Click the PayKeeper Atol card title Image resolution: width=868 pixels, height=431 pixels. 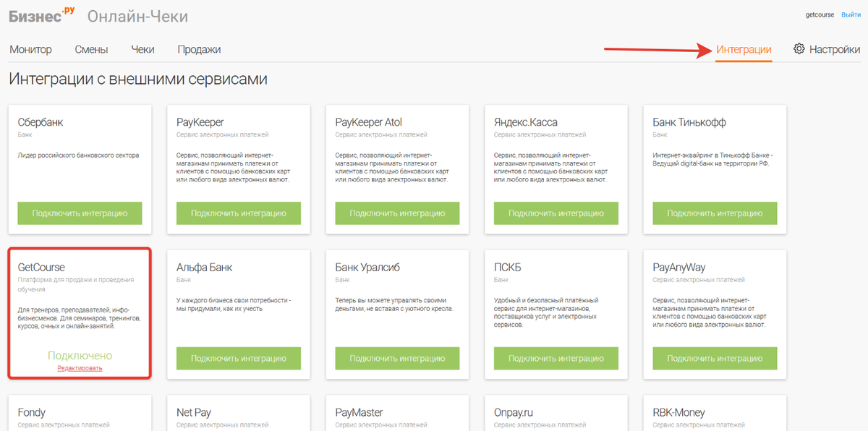(369, 122)
